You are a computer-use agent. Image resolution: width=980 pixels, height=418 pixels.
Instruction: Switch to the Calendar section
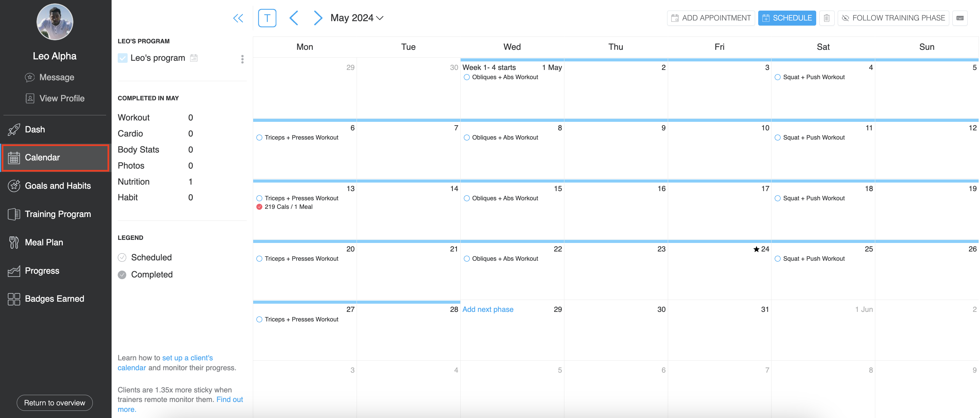coord(42,157)
